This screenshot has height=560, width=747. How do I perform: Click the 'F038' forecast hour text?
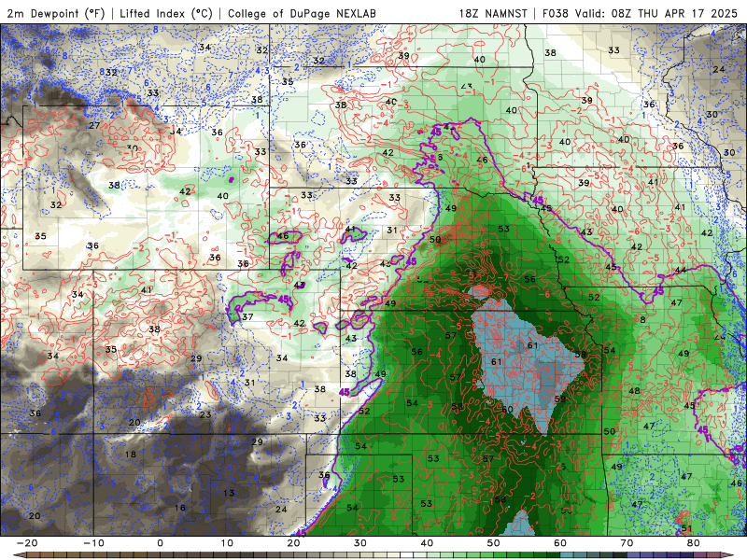[555, 13]
